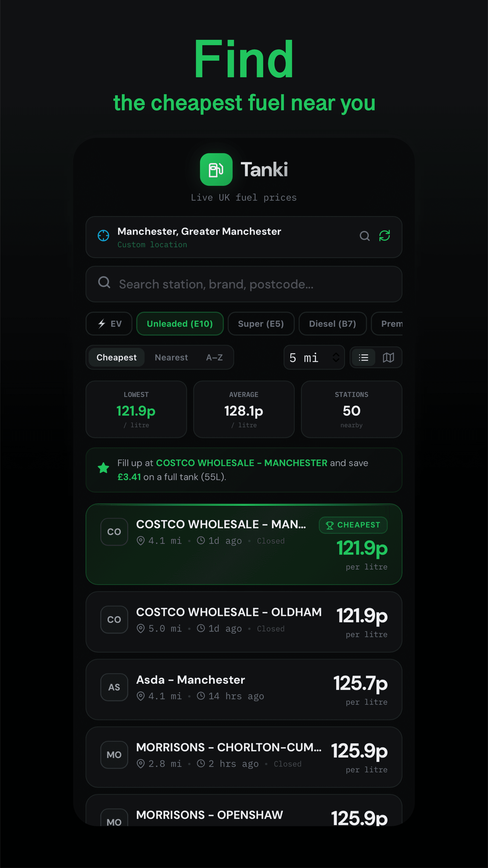The image size is (488, 868).
Task: Toggle the EV fuel filter
Action: click(x=108, y=323)
